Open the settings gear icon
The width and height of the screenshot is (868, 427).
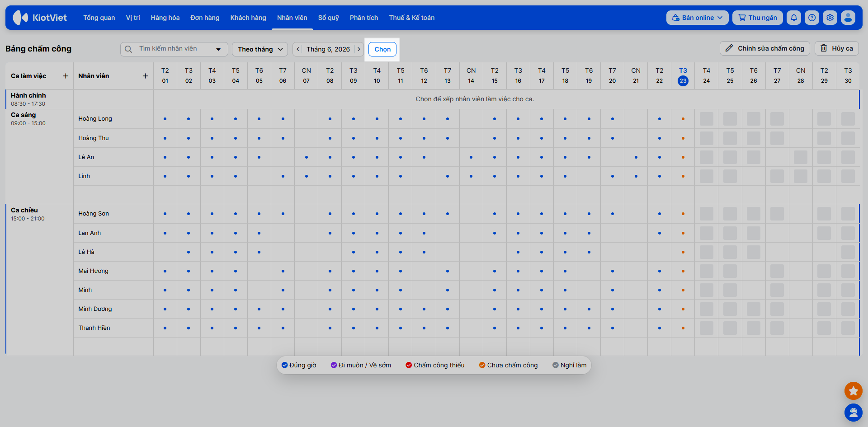pyautogui.click(x=830, y=18)
